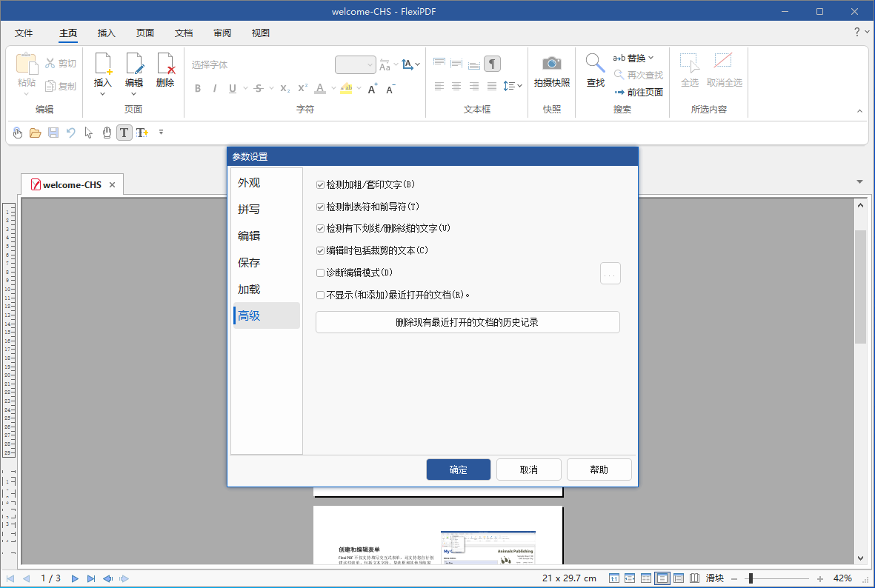This screenshot has width=875, height=588.
Task: Click the zoom slider handle
Action: point(751,578)
